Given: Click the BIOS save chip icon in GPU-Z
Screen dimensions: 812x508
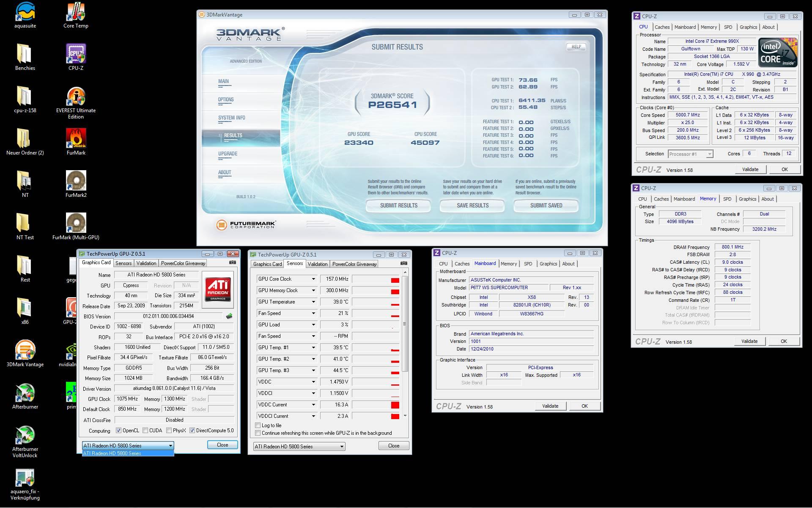Looking at the screenshot, I should pyautogui.click(x=229, y=316).
